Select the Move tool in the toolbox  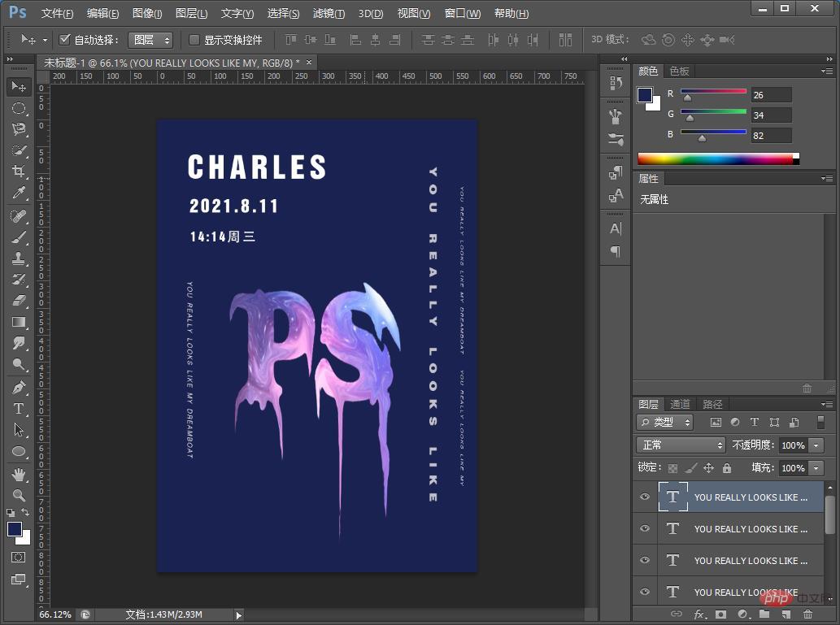(x=19, y=87)
